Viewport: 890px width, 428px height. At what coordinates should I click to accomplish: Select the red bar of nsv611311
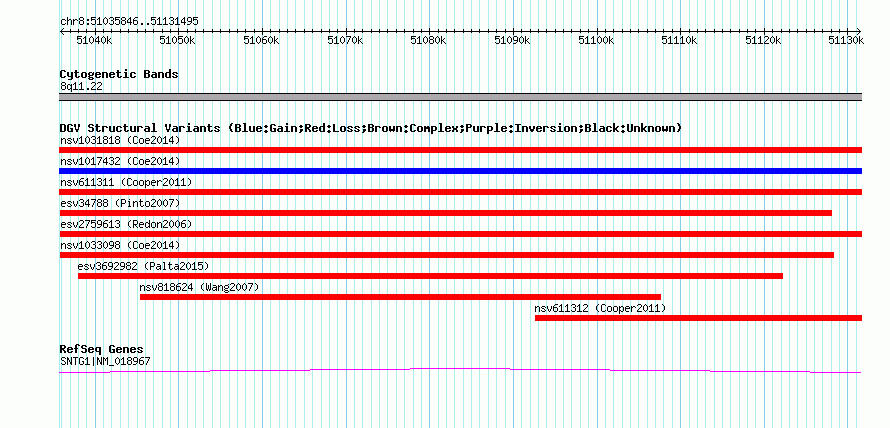pos(460,192)
